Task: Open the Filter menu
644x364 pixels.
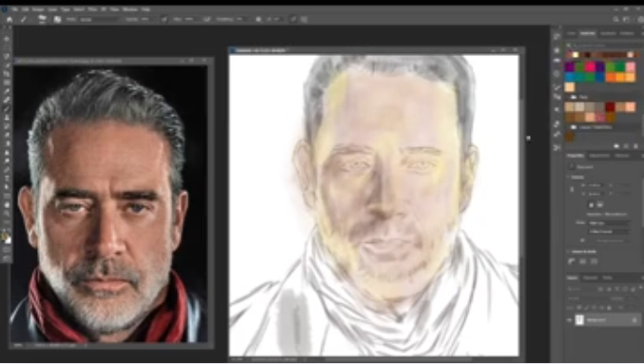Action: (x=92, y=9)
